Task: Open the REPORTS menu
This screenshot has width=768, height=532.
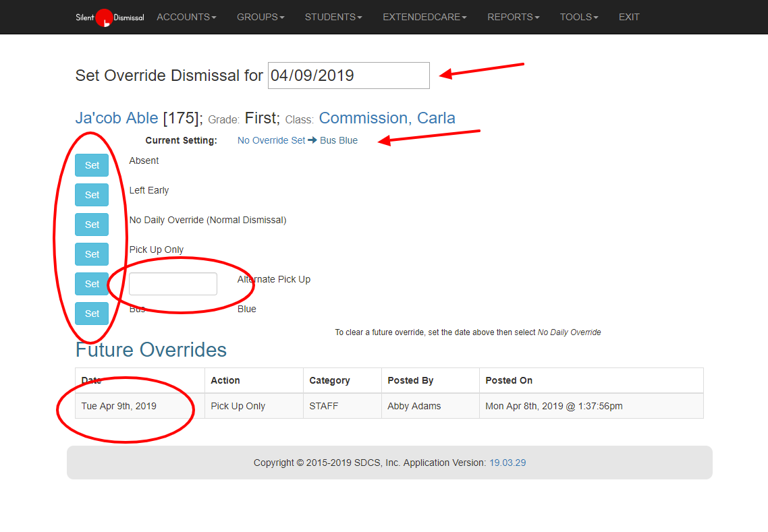Action: pyautogui.click(x=513, y=17)
